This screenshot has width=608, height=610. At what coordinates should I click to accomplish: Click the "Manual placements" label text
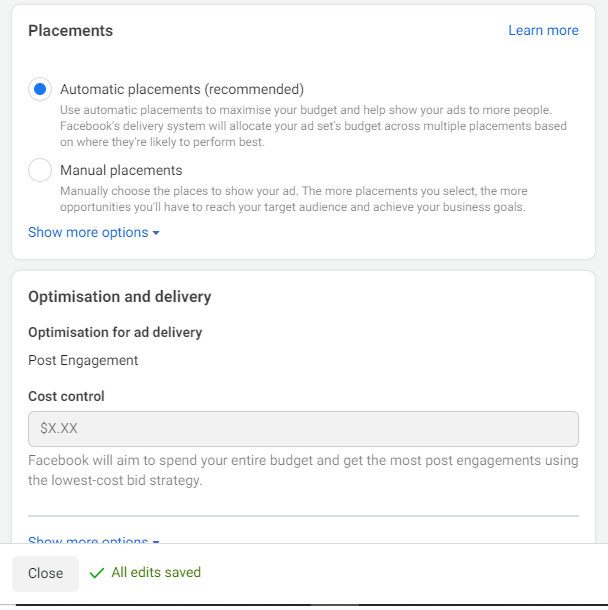[121, 170]
